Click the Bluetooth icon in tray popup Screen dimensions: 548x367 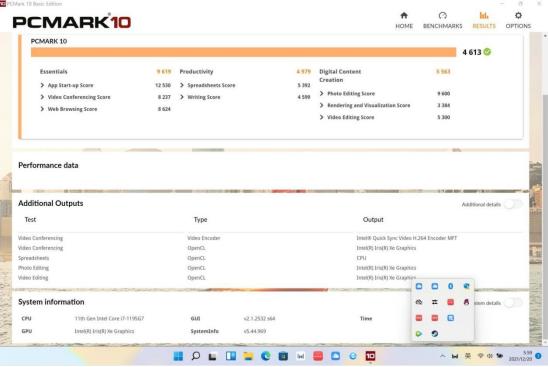click(x=450, y=286)
